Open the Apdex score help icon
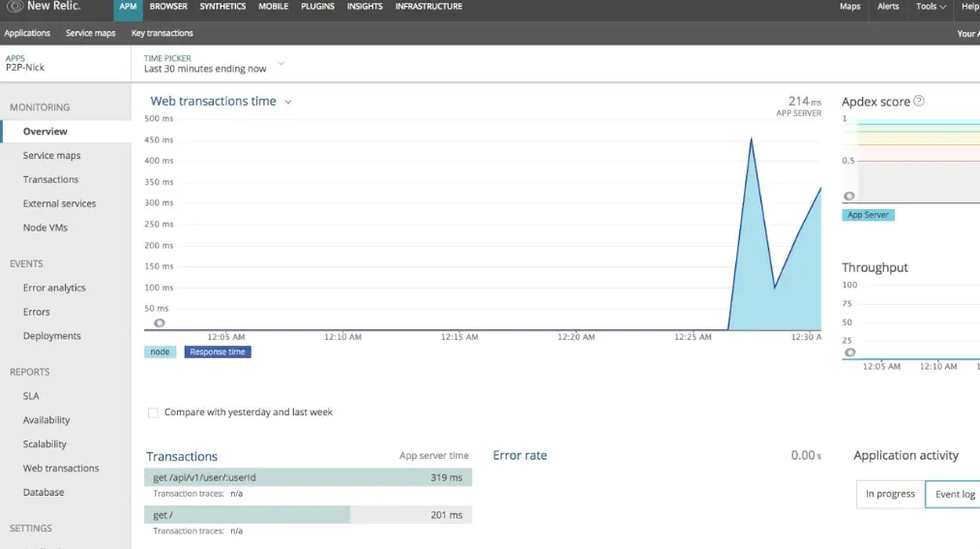Image resolution: width=980 pixels, height=549 pixels. pos(919,101)
